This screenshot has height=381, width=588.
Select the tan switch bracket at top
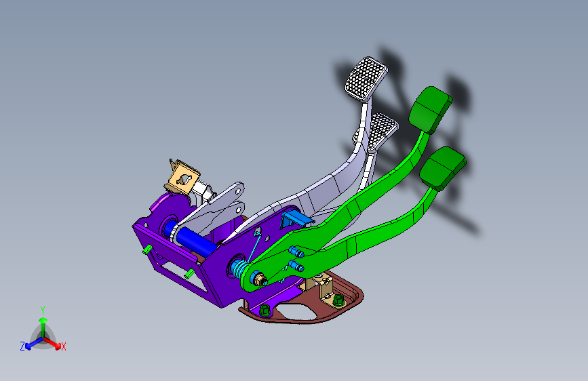(x=182, y=178)
